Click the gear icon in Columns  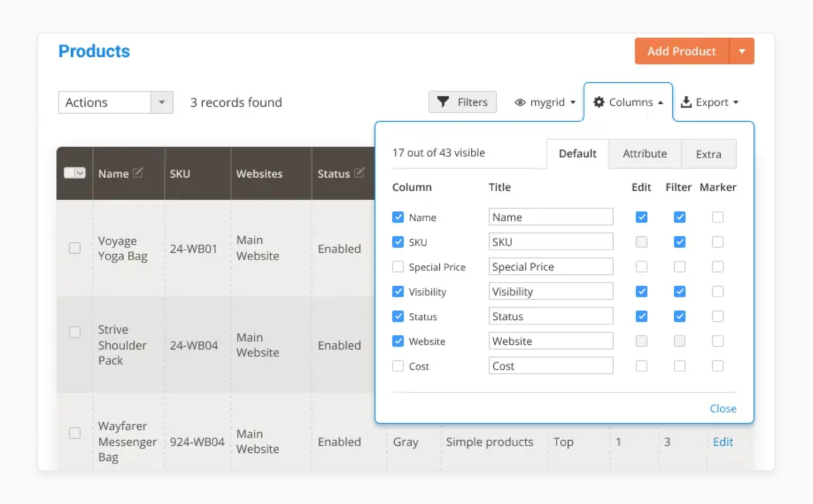point(599,102)
